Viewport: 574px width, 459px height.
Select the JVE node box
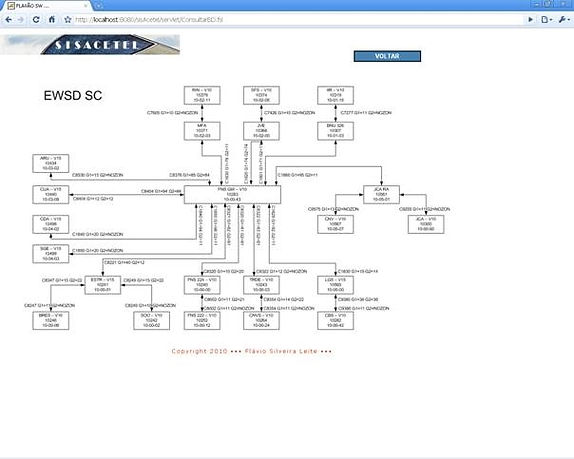pyautogui.click(x=261, y=131)
